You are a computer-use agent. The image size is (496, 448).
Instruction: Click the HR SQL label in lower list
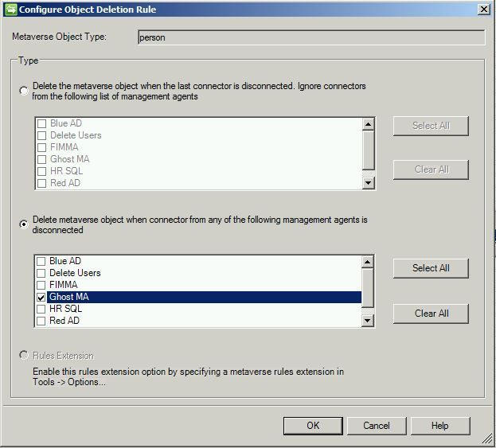66,309
